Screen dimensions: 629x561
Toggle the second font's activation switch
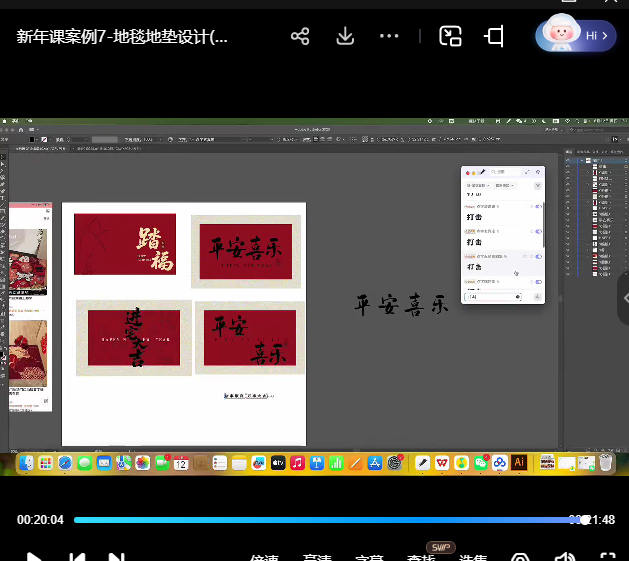(x=538, y=232)
